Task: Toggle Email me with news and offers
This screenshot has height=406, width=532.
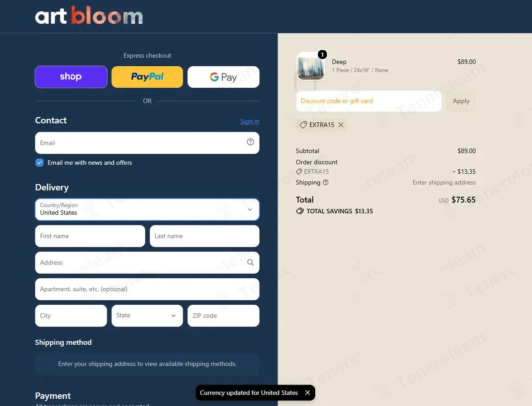Action: point(40,162)
